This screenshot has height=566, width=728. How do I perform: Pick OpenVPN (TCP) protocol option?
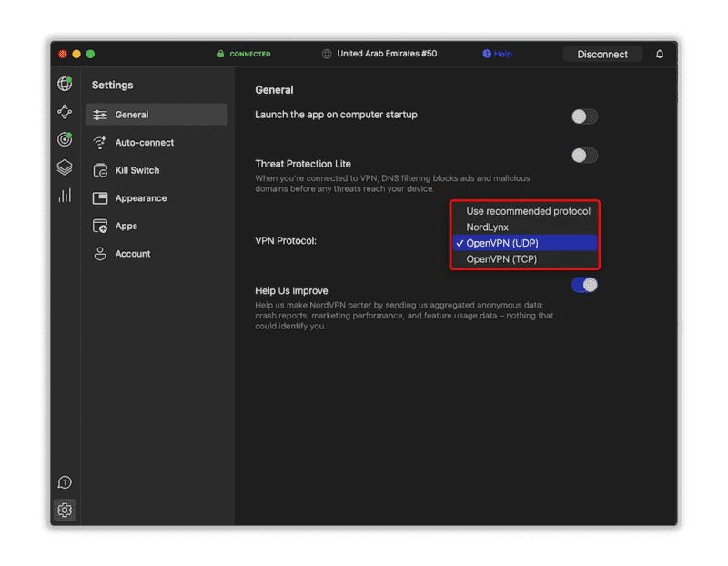(x=525, y=259)
